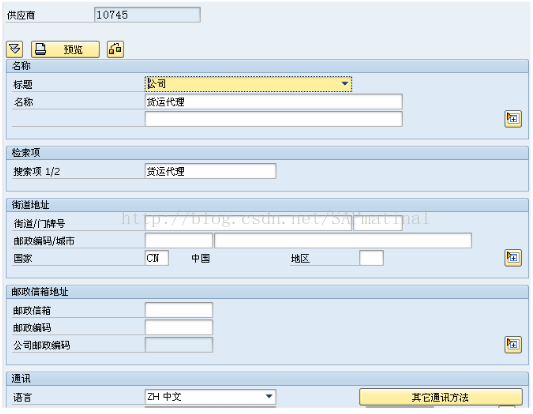533x414 pixels.
Task: Click the collapse header data arrow icon
Action: pos(14,49)
